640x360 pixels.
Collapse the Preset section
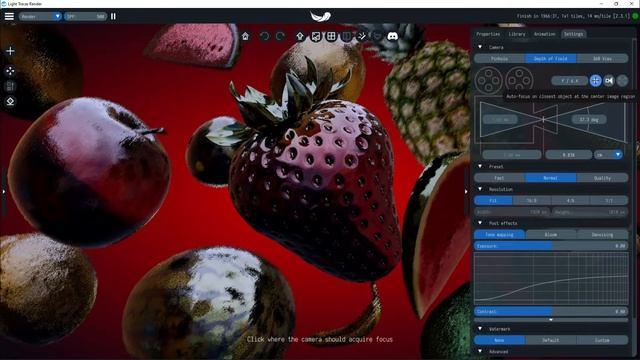tap(480, 167)
